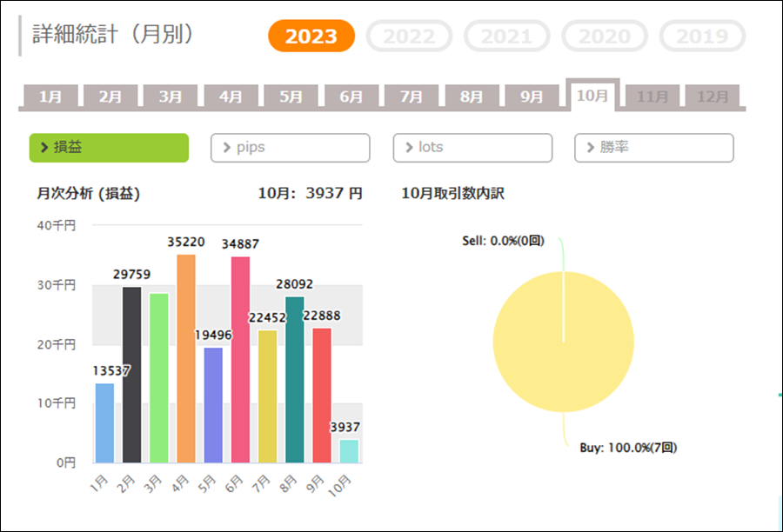Go to the 9月 tab

(x=532, y=96)
